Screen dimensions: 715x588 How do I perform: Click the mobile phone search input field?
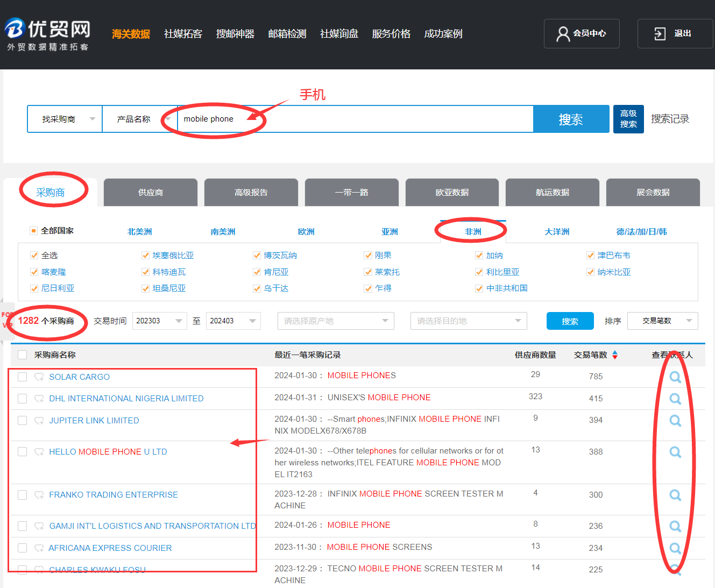(355, 119)
